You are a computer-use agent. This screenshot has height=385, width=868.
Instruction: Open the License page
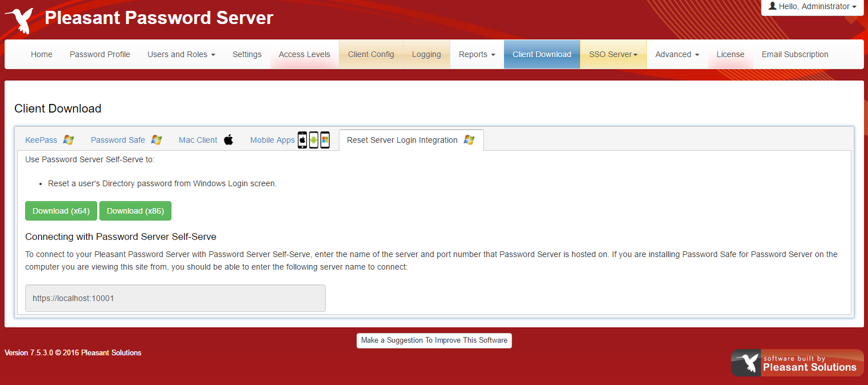(730, 54)
